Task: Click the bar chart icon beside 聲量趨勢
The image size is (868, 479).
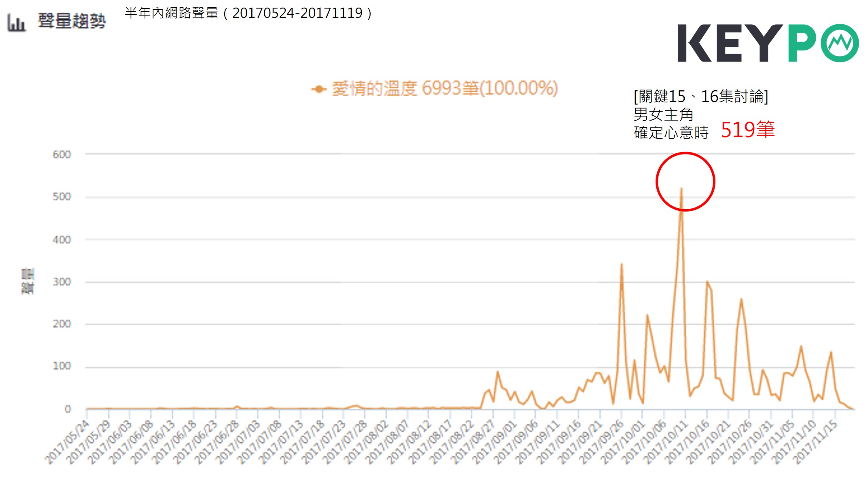Action: click(x=16, y=22)
